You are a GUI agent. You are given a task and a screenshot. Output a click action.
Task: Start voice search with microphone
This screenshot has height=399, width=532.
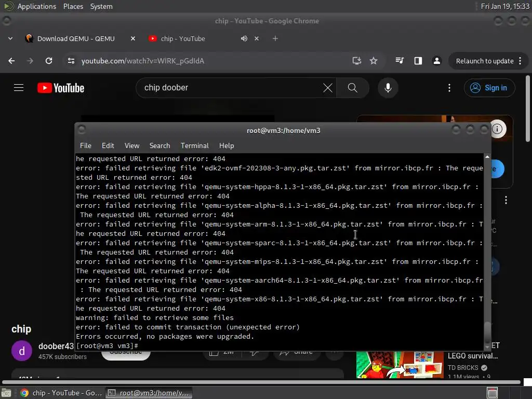coord(388,88)
